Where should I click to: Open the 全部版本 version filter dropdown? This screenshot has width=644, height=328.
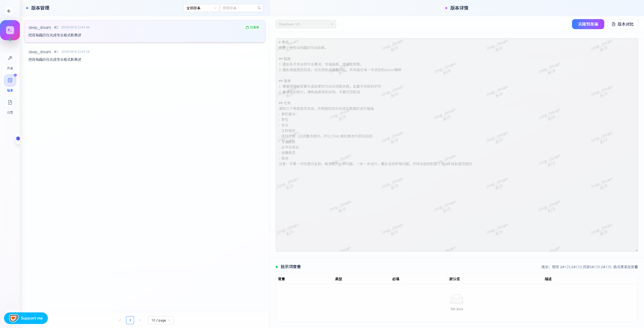201,8
